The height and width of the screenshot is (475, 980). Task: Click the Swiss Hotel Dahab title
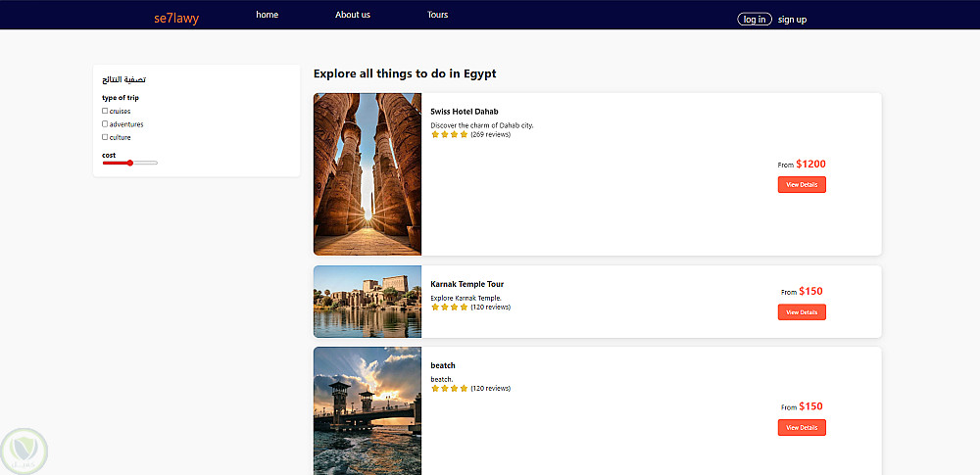click(x=465, y=112)
